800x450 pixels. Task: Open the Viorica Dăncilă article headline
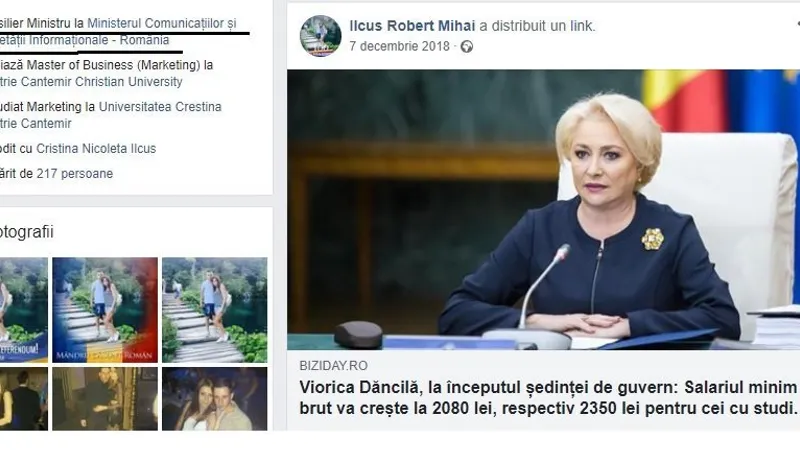[x=548, y=398]
